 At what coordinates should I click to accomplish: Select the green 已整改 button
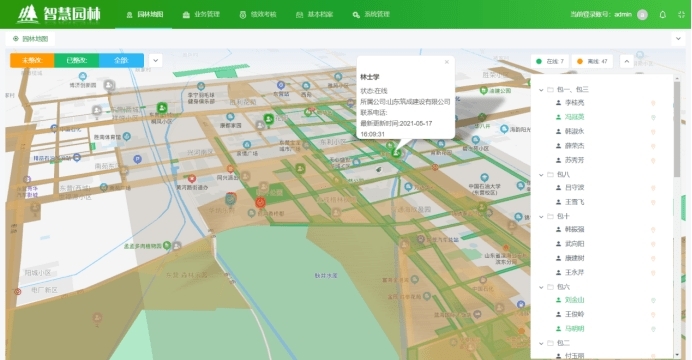77,60
